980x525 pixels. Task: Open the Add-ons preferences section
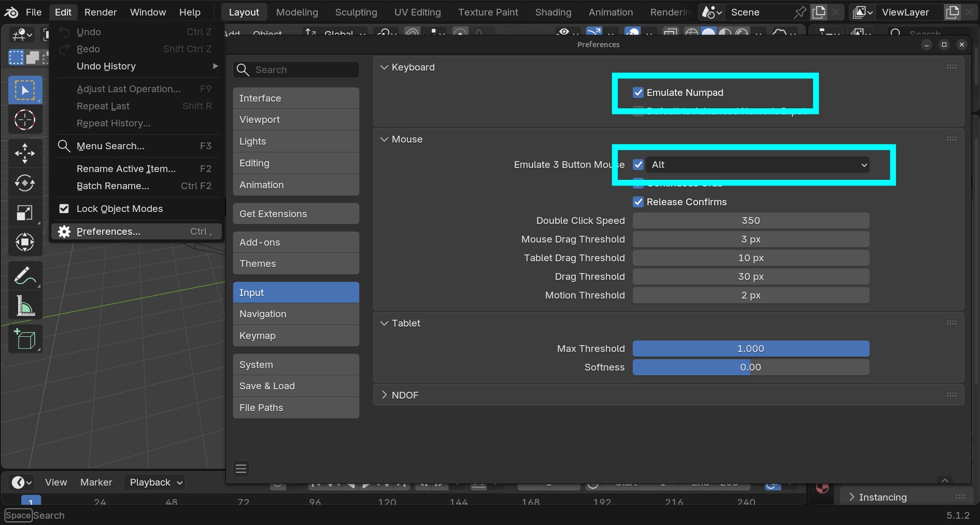[x=296, y=243]
